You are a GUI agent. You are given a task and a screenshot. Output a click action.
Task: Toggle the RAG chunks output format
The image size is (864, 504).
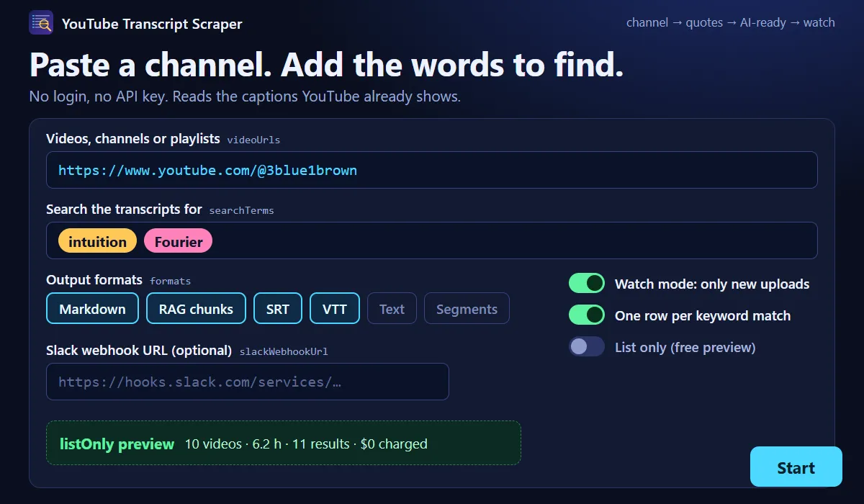coord(197,309)
